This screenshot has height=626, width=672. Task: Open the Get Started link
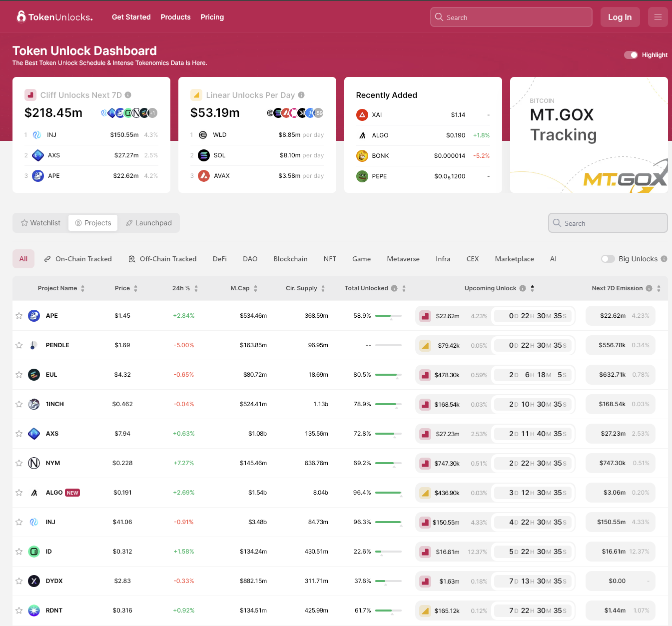click(131, 17)
